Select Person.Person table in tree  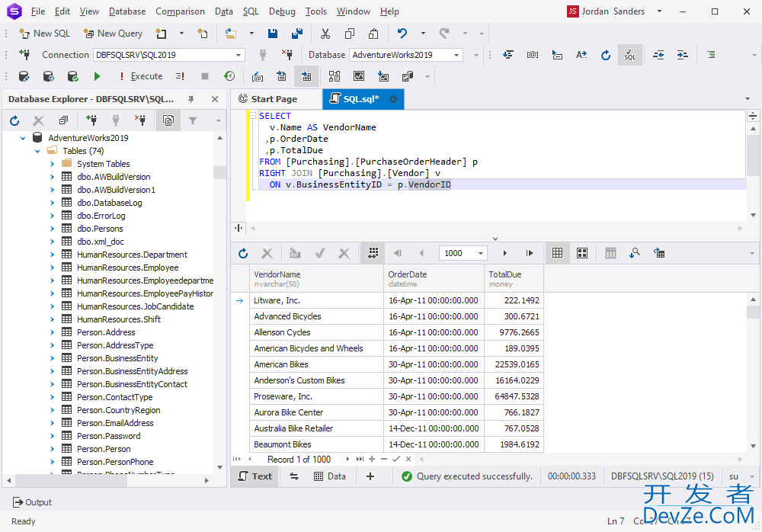(104, 450)
